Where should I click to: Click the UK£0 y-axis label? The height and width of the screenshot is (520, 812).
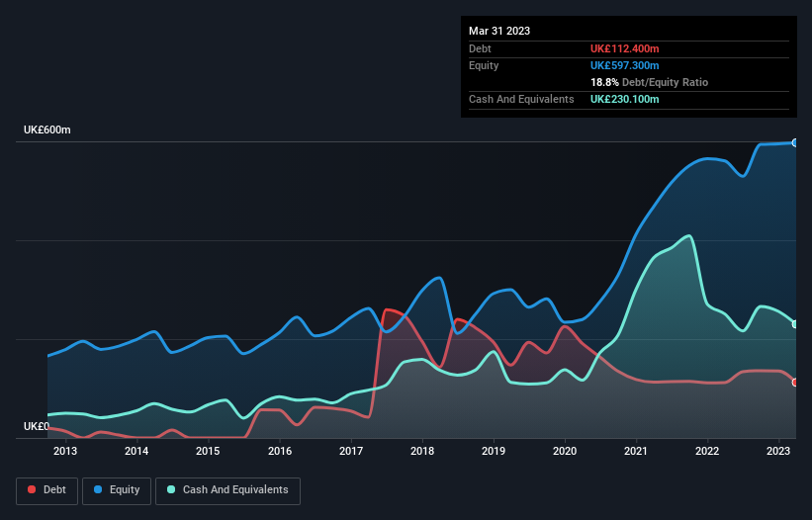[x=37, y=426]
